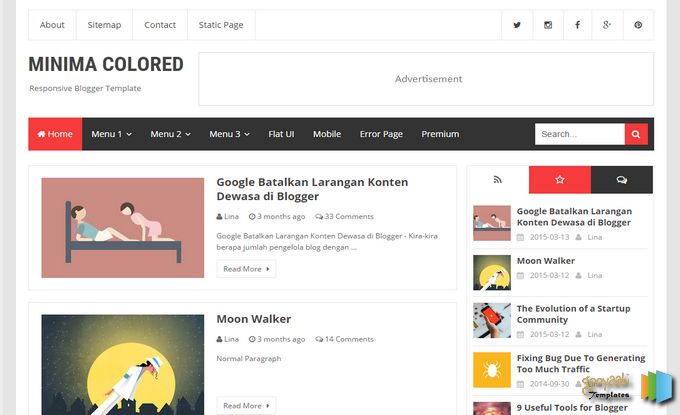
Task: Open the Contact page link
Action: click(160, 25)
